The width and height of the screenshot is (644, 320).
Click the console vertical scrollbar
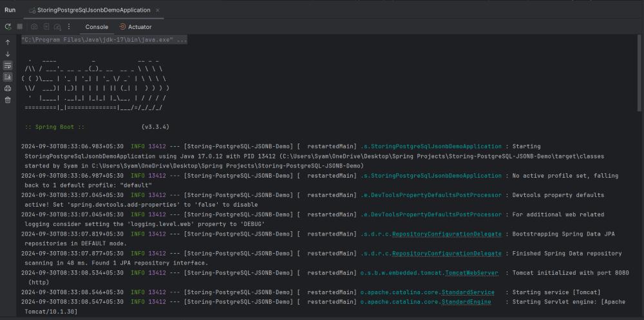pyautogui.click(x=639, y=77)
